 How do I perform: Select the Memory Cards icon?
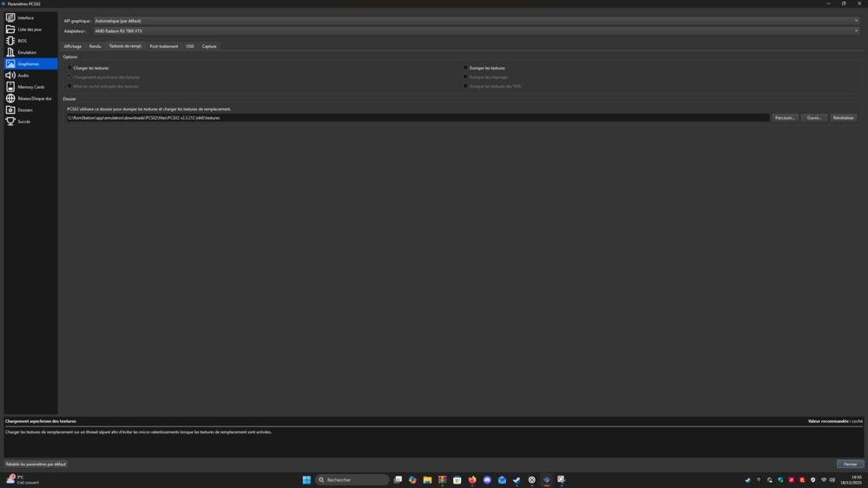tap(10, 87)
